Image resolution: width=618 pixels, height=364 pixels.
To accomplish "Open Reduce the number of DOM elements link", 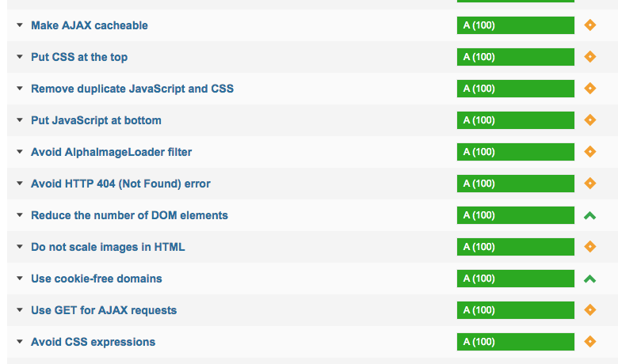I will click(129, 215).
